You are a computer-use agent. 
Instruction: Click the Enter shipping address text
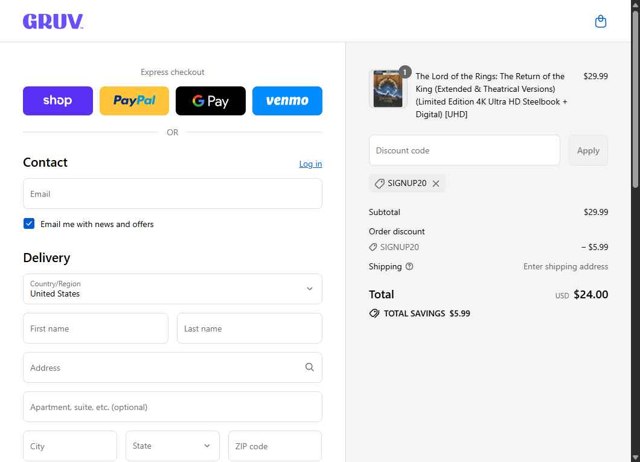pyautogui.click(x=566, y=267)
